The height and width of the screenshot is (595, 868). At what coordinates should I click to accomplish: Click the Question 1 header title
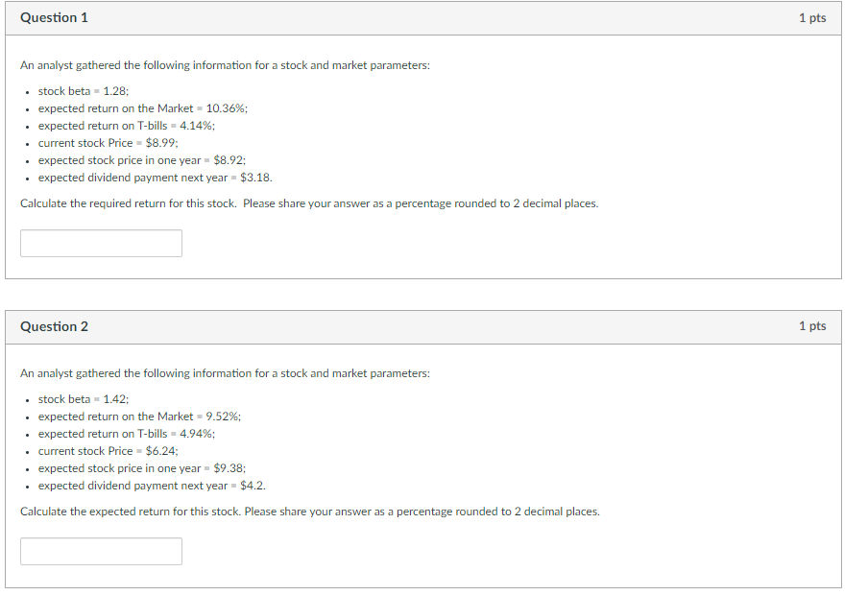(x=54, y=18)
